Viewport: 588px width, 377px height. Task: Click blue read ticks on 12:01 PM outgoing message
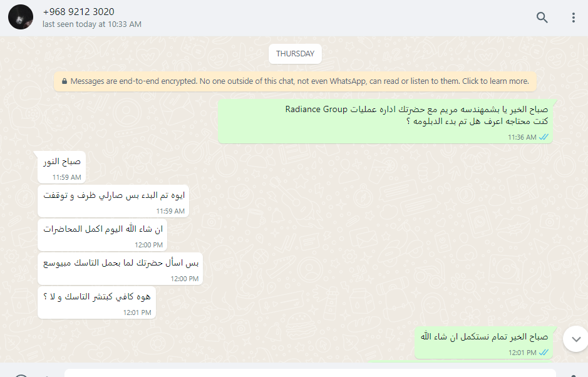click(544, 352)
